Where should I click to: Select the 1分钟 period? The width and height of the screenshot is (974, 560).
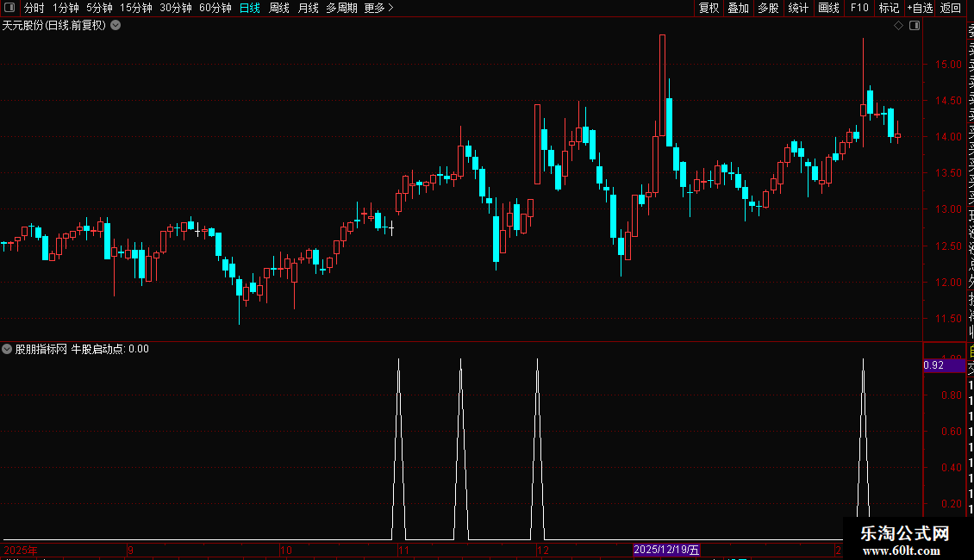pyautogui.click(x=66, y=8)
